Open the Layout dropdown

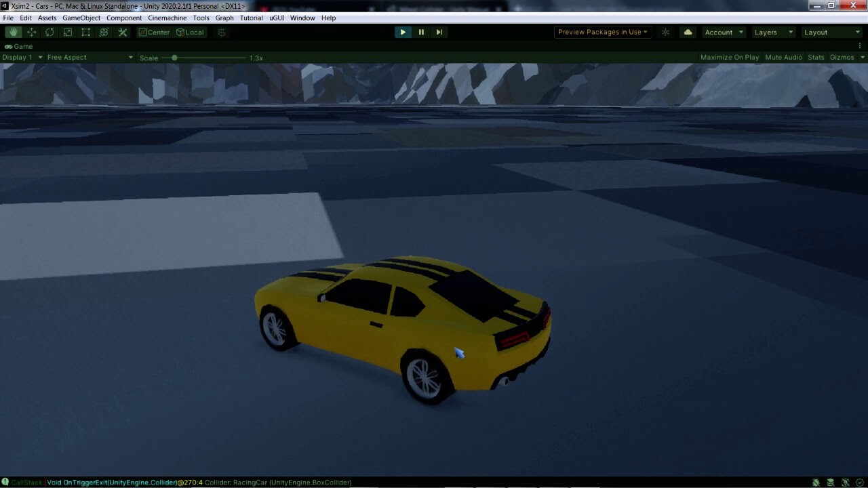tap(831, 32)
